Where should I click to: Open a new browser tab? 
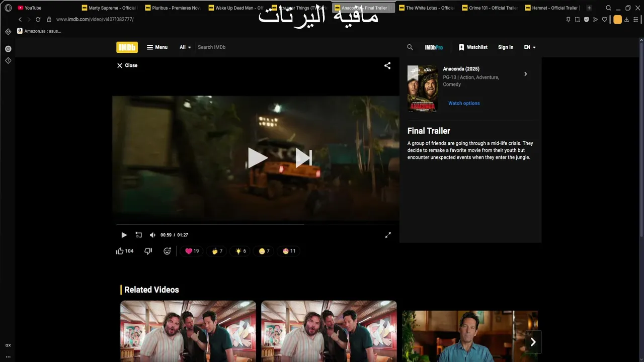[589, 8]
